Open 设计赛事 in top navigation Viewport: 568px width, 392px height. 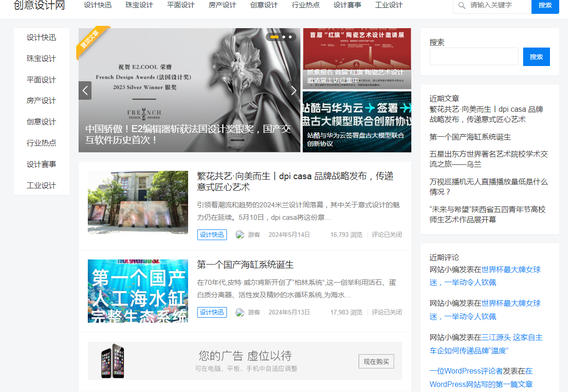point(347,5)
